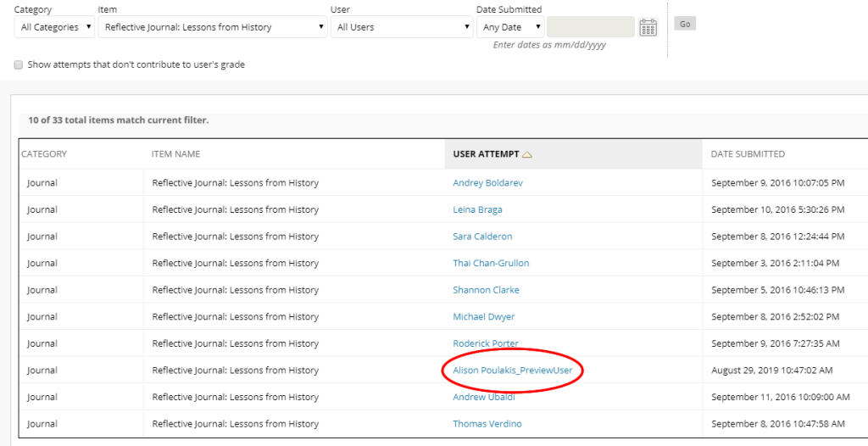The width and height of the screenshot is (868, 446).
Task: Click the date entry text field
Action: pyautogui.click(x=590, y=27)
